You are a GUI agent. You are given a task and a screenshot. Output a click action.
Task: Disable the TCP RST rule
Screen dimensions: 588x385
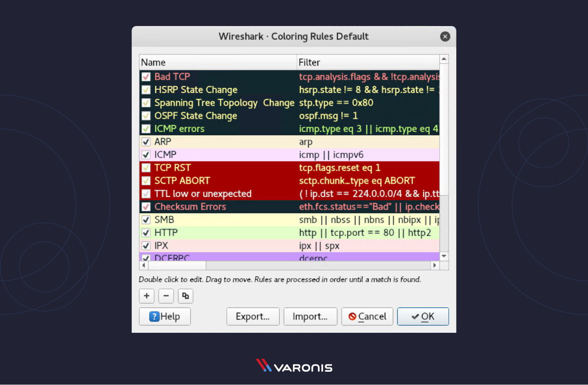pyautogui.click(x=146, y=168)
